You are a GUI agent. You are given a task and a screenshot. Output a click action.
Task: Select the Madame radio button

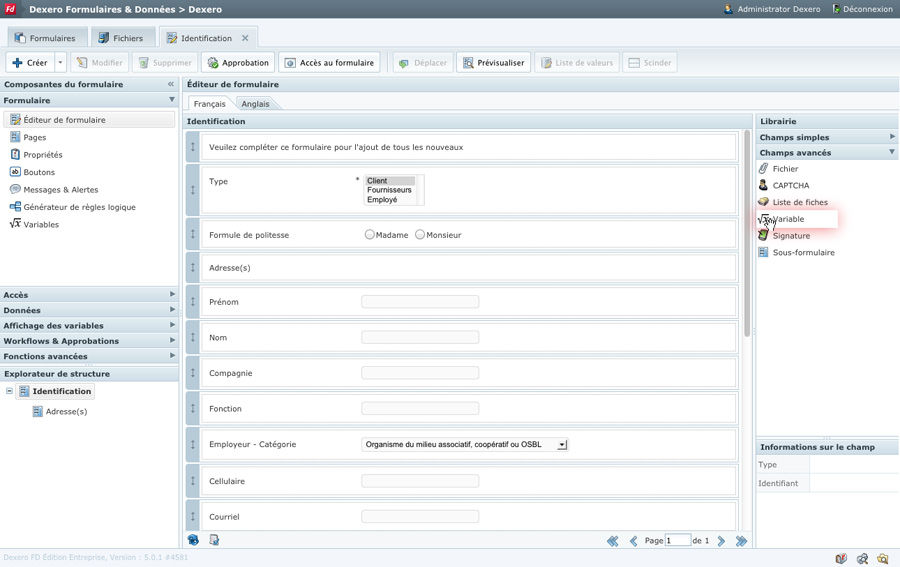click(370, 235)
